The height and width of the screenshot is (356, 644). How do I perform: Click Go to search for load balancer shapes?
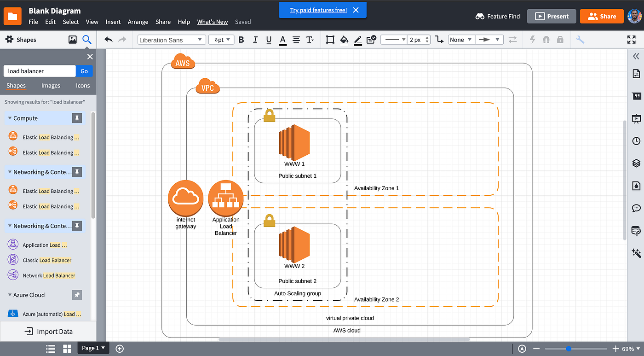pyautogui.click(x=84, y=71)
